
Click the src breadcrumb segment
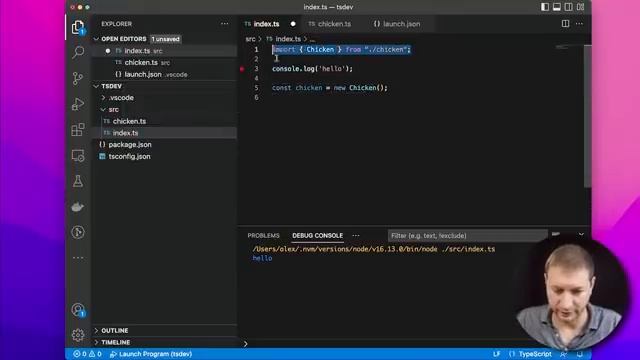(x=250, y=39)
